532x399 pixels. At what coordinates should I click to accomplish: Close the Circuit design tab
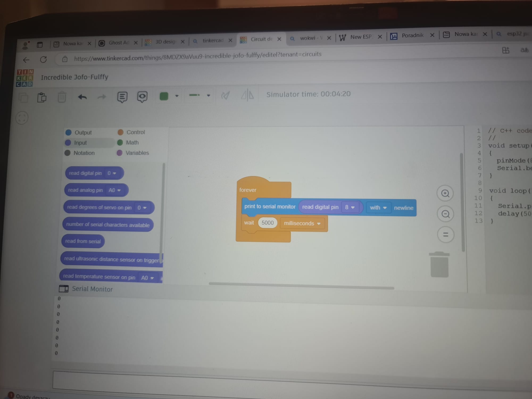tap(279, 39)
